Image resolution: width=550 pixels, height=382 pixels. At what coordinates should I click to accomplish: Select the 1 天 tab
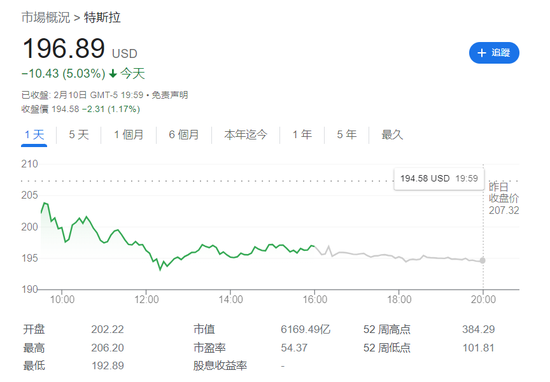34,135
